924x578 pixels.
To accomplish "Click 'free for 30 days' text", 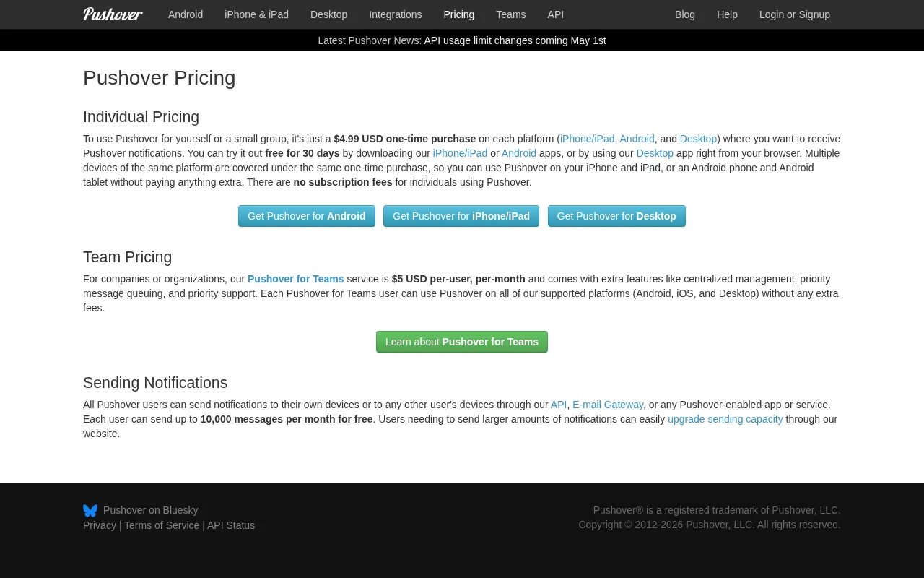I will pos(302,153).
